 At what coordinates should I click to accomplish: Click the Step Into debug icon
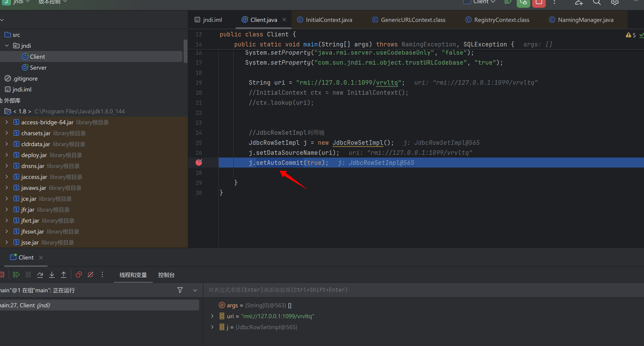[52, 275]
